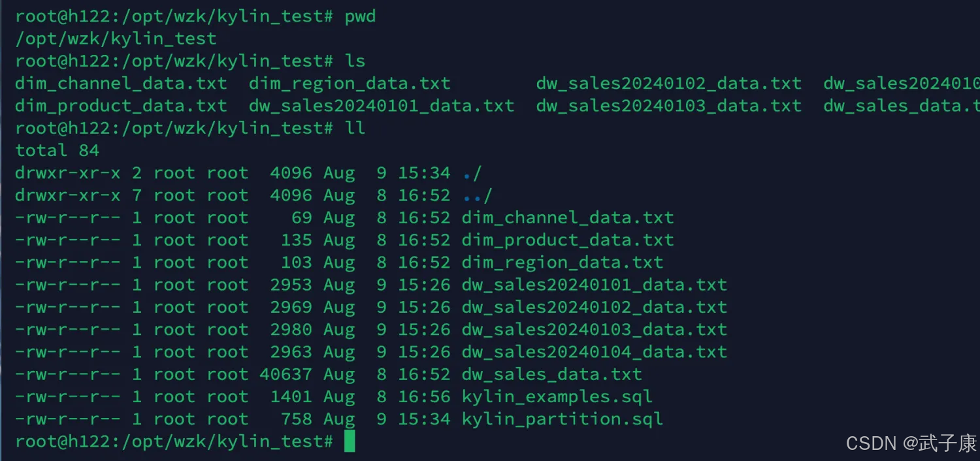
Task: Click dw_sales20240102_data.txt in the ls output
Action: [668, 84]
